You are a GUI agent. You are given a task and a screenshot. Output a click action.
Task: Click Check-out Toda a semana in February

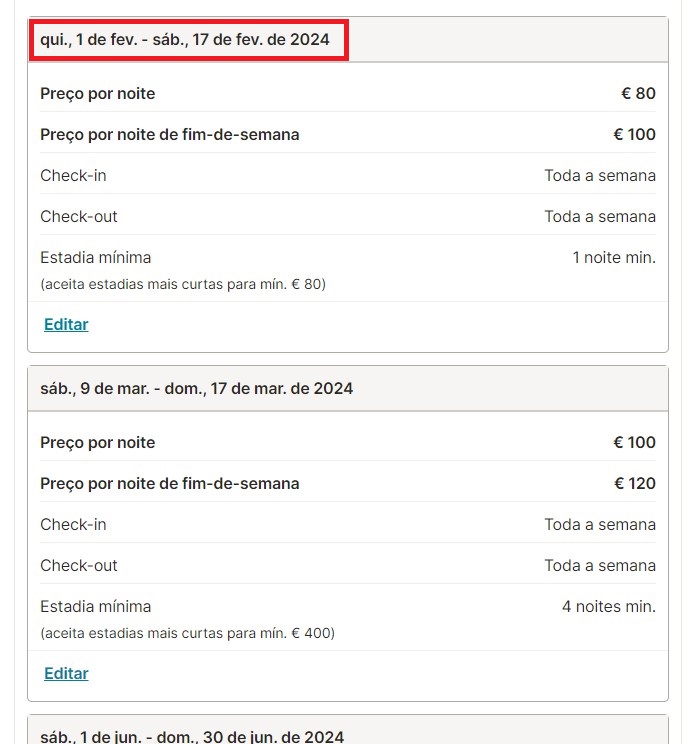point(600,216)
